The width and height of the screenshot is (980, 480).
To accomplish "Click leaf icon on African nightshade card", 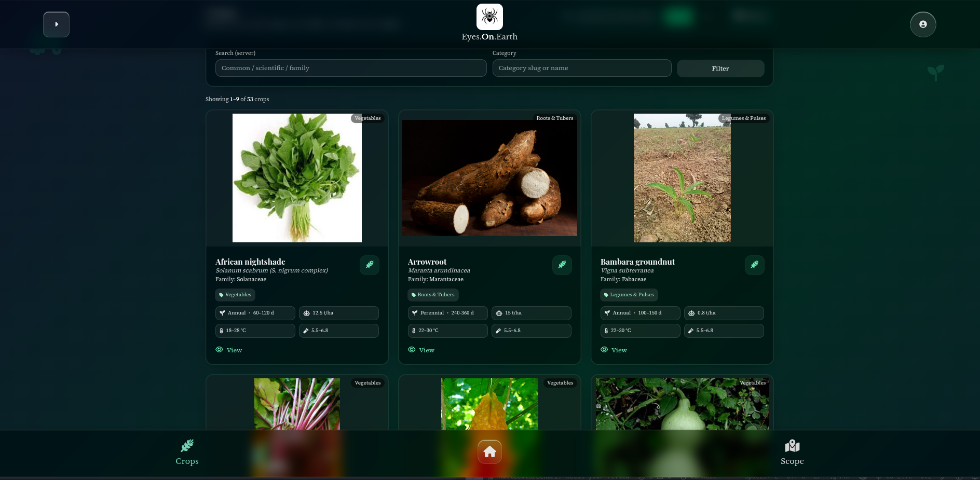I will (x=369, y=265).
